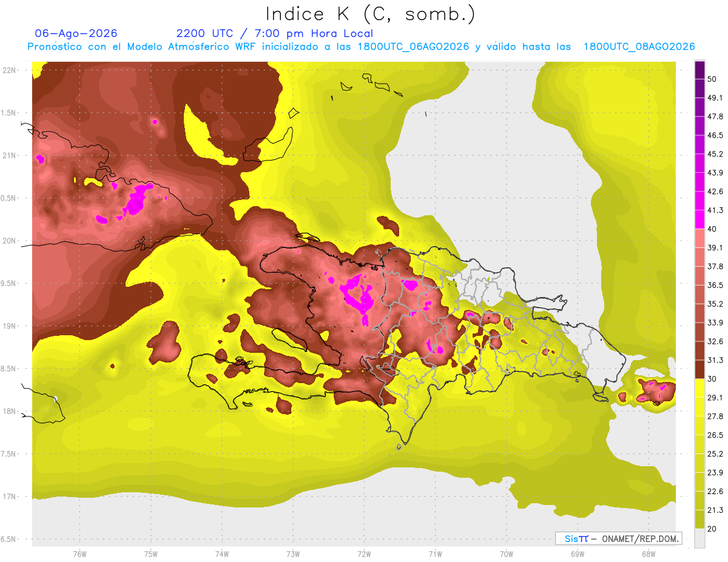Pick the dark brown colorbar band just above 30
728x562 pixels.
(699, 369)
